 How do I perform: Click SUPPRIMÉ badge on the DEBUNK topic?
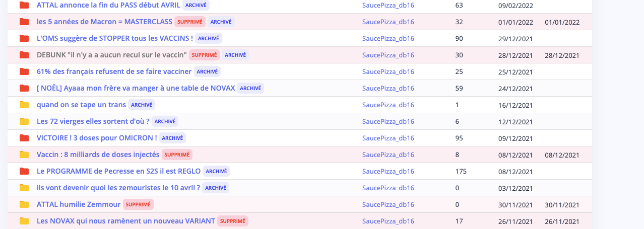pos(204,55)
